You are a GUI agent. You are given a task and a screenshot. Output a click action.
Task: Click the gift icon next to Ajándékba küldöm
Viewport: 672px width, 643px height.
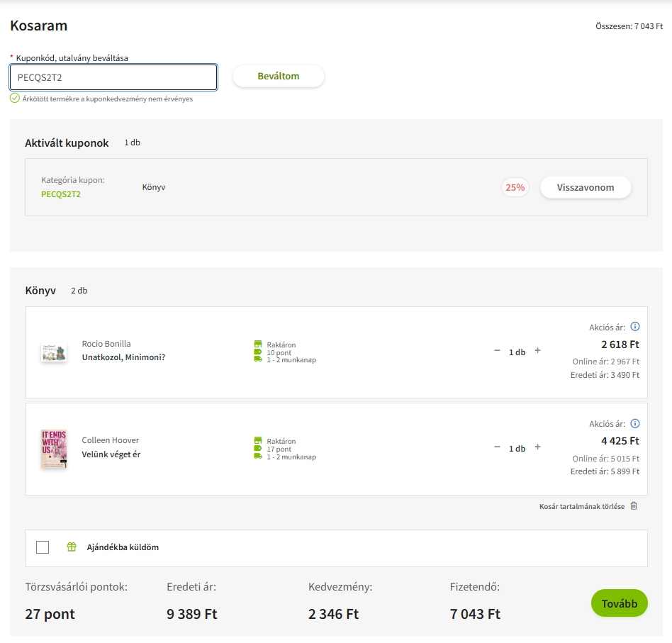pos(72,547)
